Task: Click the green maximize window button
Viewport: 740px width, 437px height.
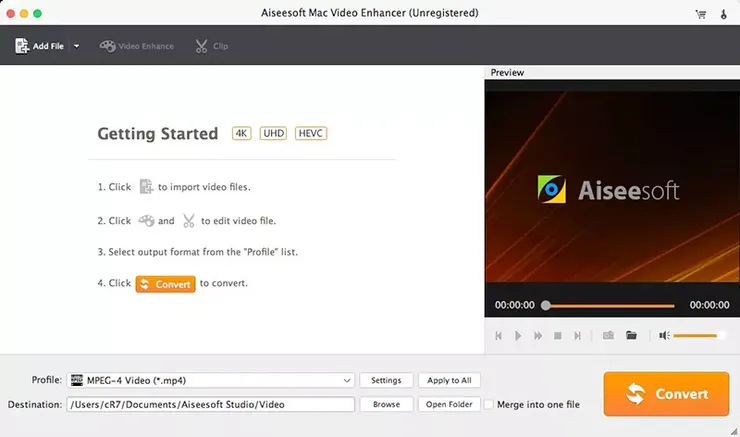Action: tap(37, 14)
